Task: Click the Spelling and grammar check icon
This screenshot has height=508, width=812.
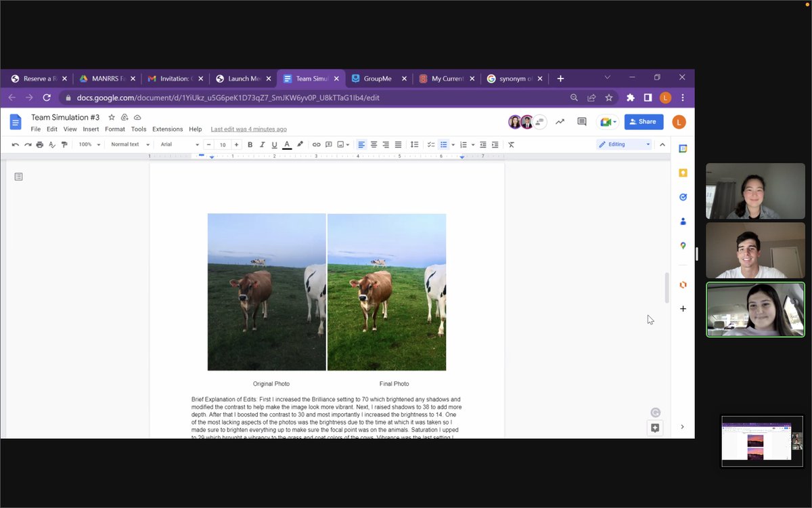Action: click(52, 144)
